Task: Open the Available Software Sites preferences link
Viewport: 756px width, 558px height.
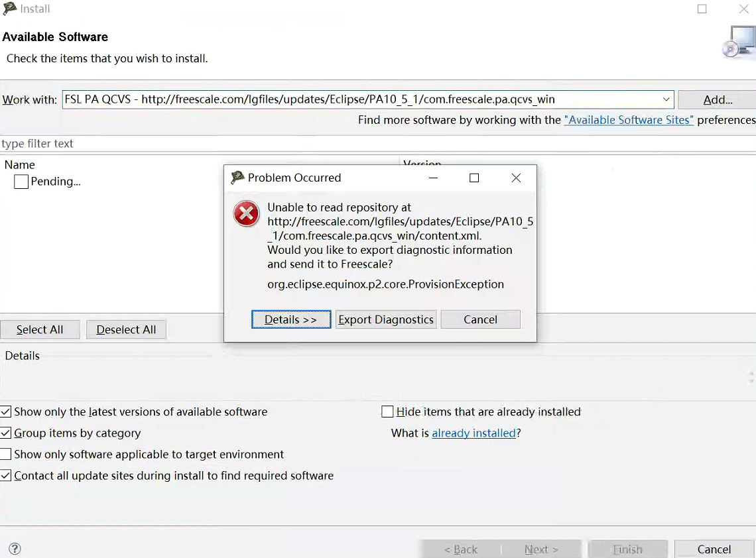Action: point(629,120)
